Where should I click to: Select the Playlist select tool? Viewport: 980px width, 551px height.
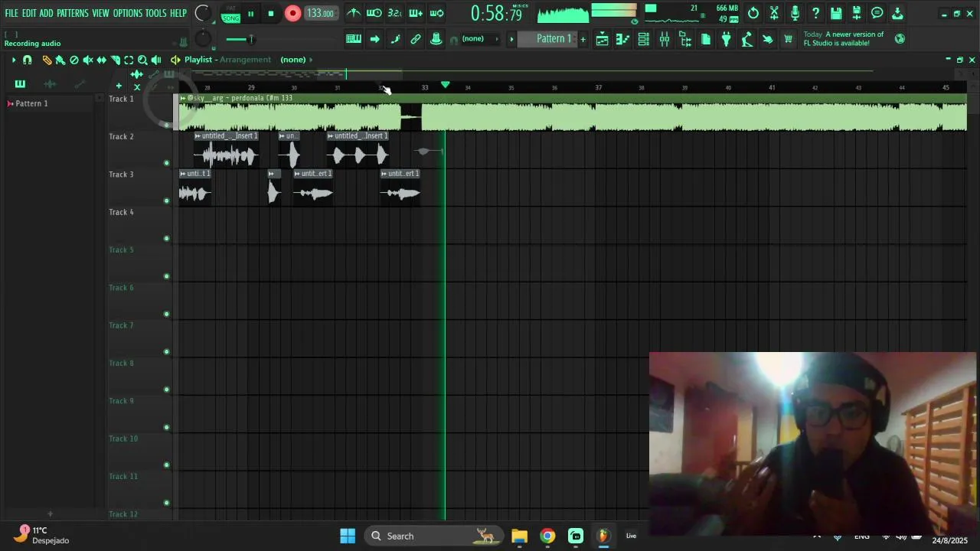click(x=129, y=60)
